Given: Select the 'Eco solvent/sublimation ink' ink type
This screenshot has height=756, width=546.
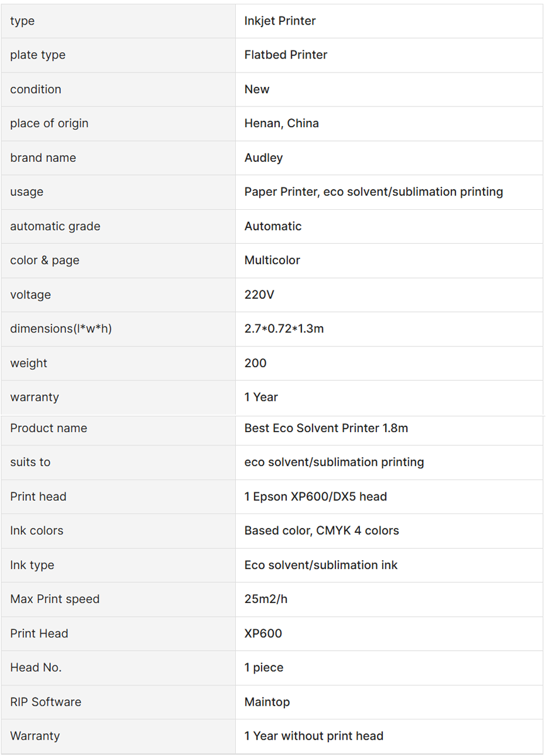Looking at the screenshot, I should coord(321,565).
